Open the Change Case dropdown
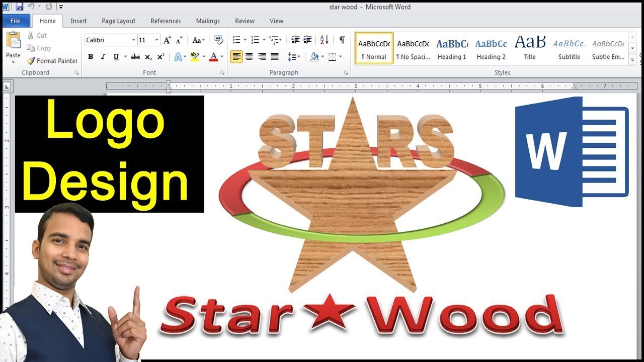The width and height of the screenshot is (644, 362). (x=198, y=40)
